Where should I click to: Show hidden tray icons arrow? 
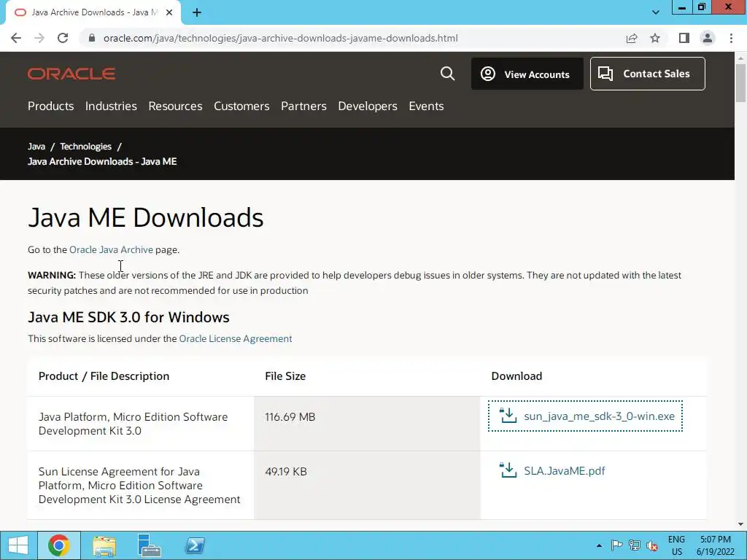pos(599,545)
